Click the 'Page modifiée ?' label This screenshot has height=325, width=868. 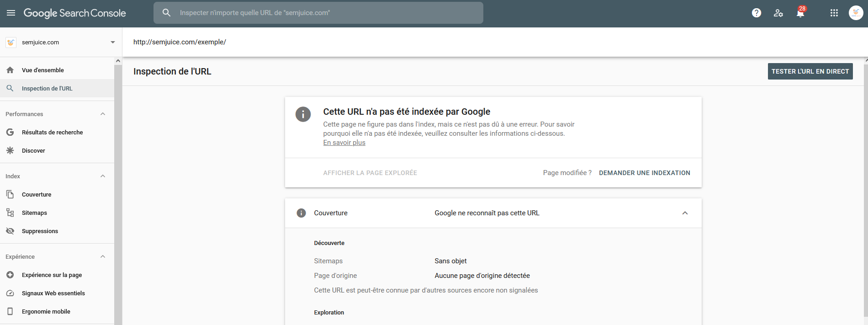567,173
